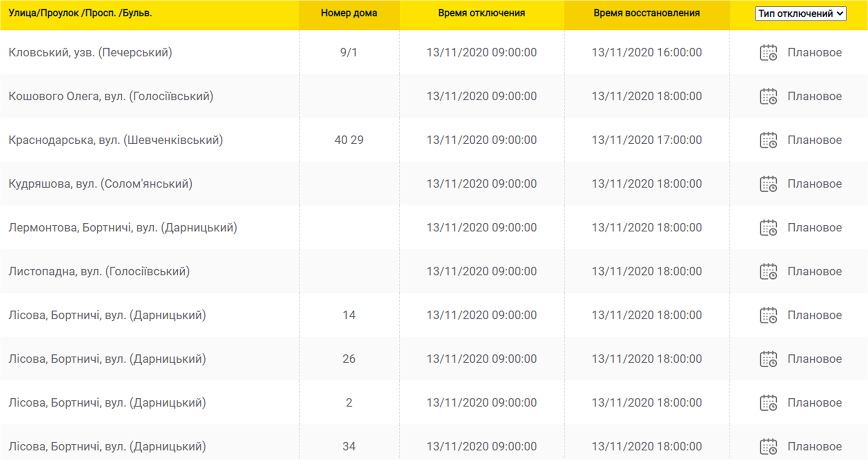Click calendar icon in Листопадна row

[768, 272]
